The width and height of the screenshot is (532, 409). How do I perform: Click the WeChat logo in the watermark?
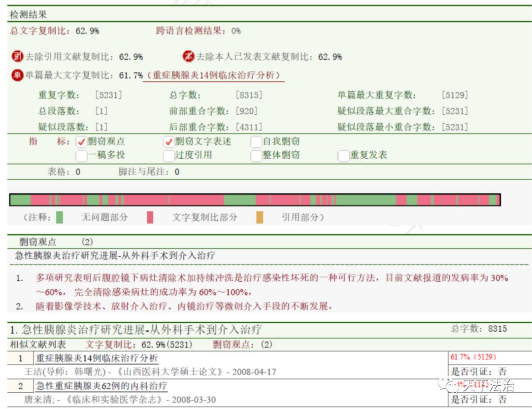[449, 385]
